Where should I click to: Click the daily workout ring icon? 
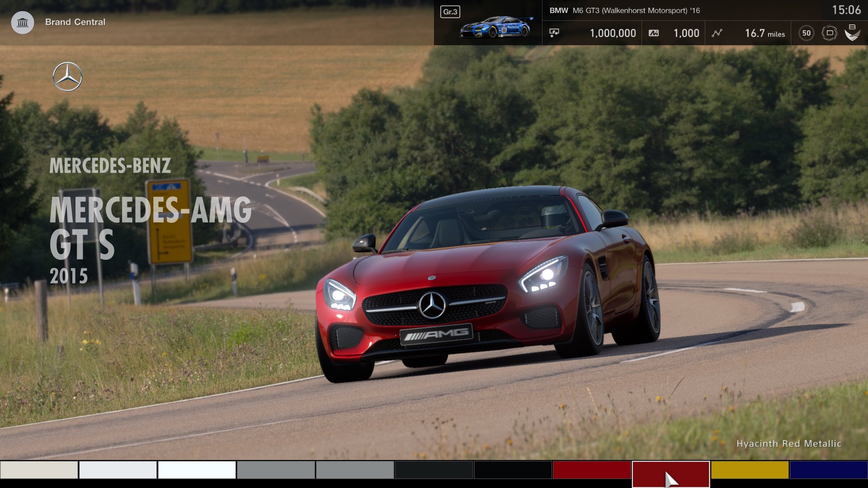click(831, 33)
